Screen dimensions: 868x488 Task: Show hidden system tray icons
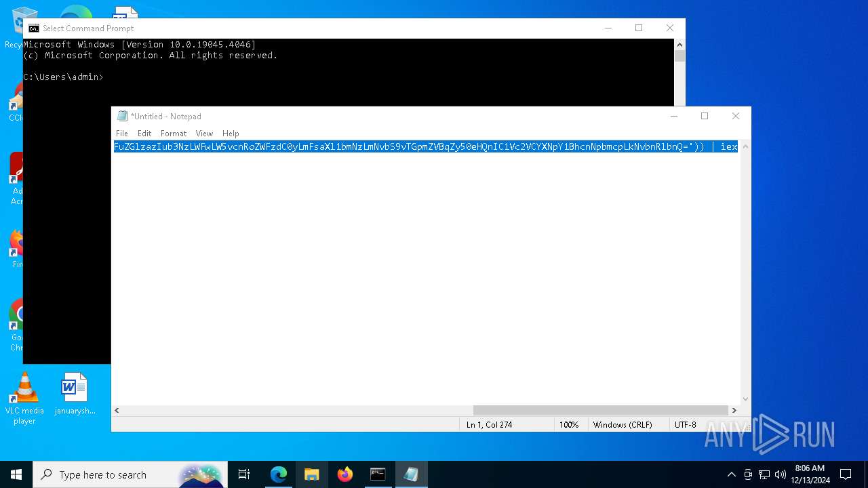(x=731, y=474)
